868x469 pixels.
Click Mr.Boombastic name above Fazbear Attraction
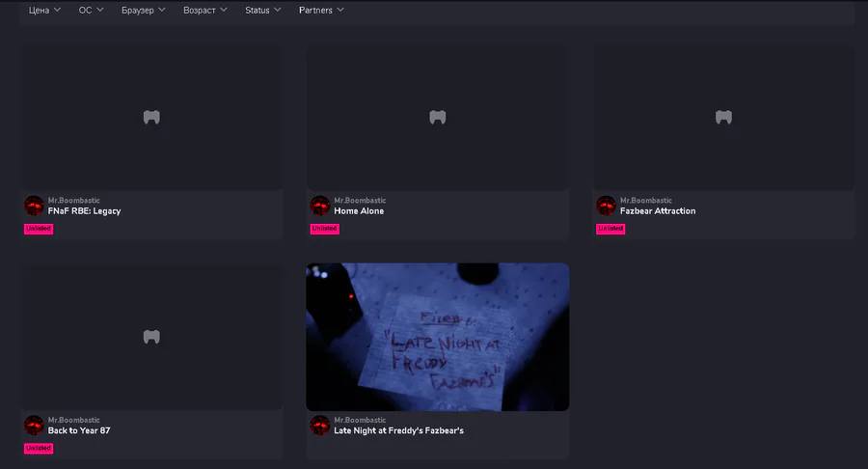646,201
